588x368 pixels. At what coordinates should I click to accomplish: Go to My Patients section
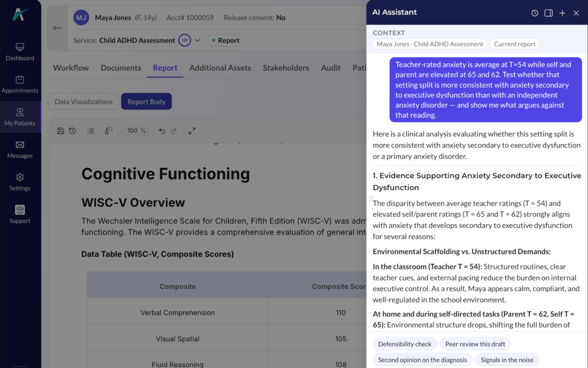click(20, 117)
